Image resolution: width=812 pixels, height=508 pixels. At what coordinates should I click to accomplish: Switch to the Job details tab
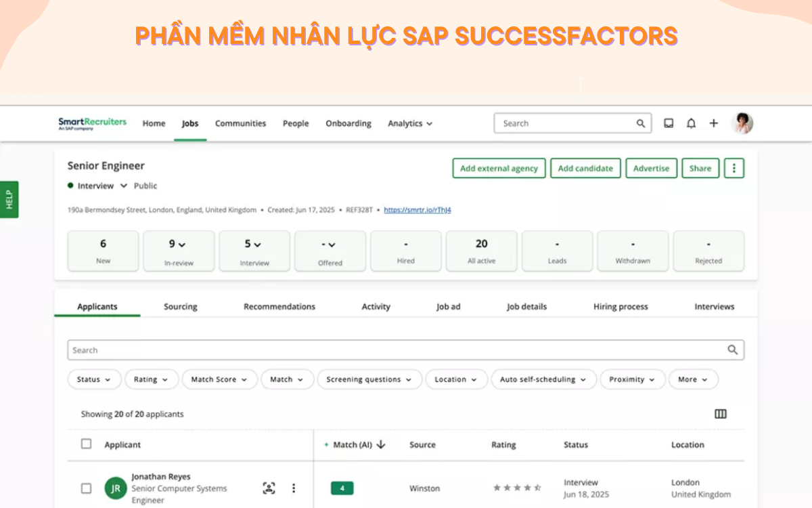click(526, 307)
